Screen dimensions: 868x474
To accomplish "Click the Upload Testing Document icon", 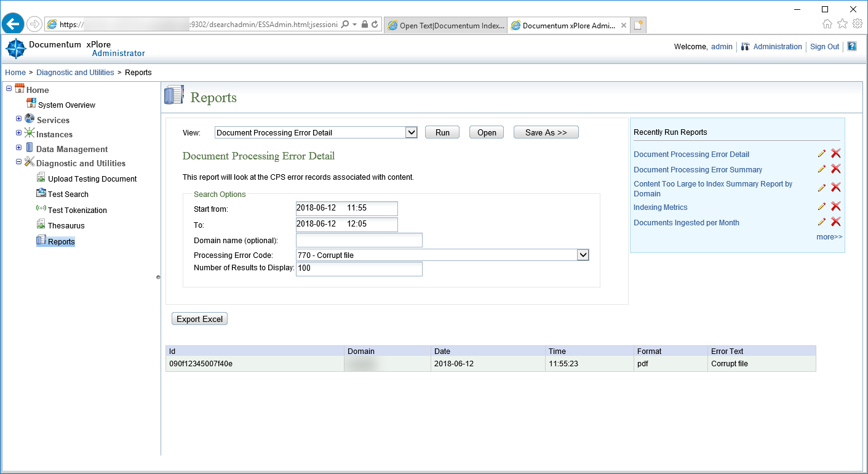I will pyautogui.click(x=41, y=178).
